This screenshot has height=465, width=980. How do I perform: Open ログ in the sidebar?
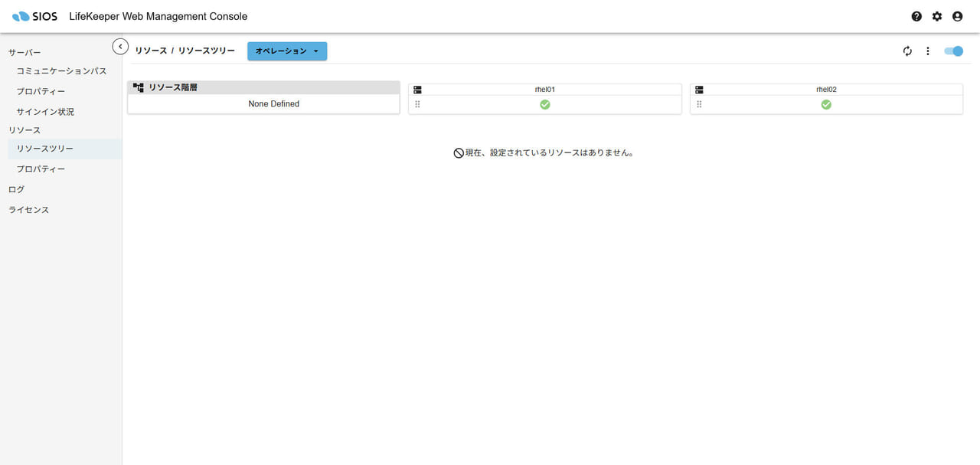coord(16,189)
